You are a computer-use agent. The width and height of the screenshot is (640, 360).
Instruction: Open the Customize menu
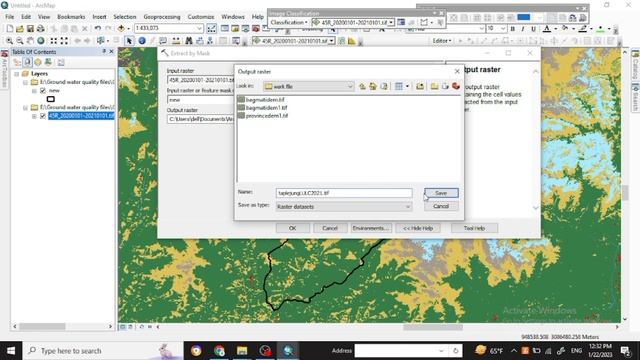201,17
